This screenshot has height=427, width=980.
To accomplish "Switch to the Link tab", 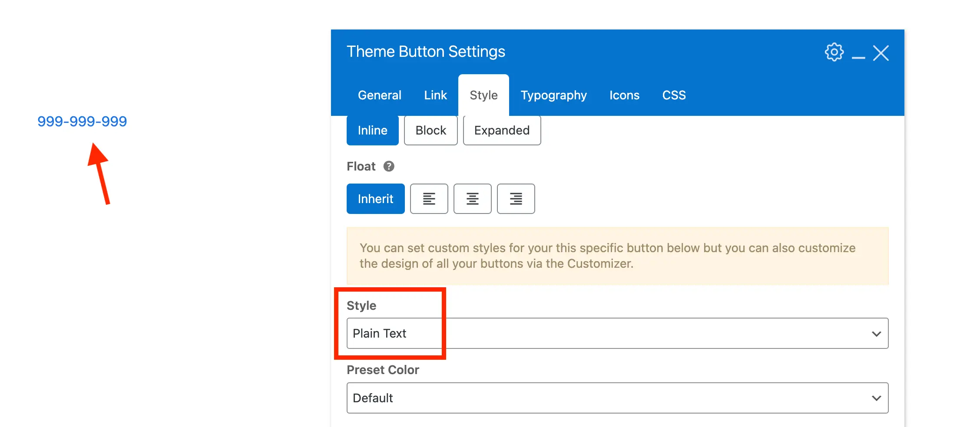I will point(436,95).
